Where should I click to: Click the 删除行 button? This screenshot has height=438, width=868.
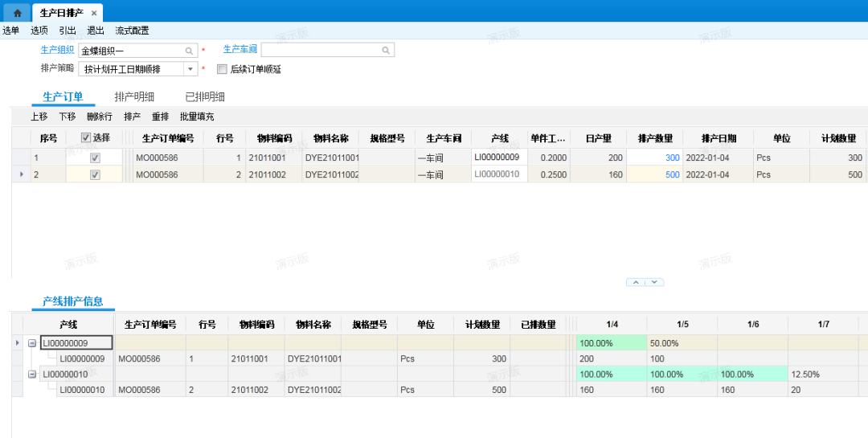pos(100,117)
